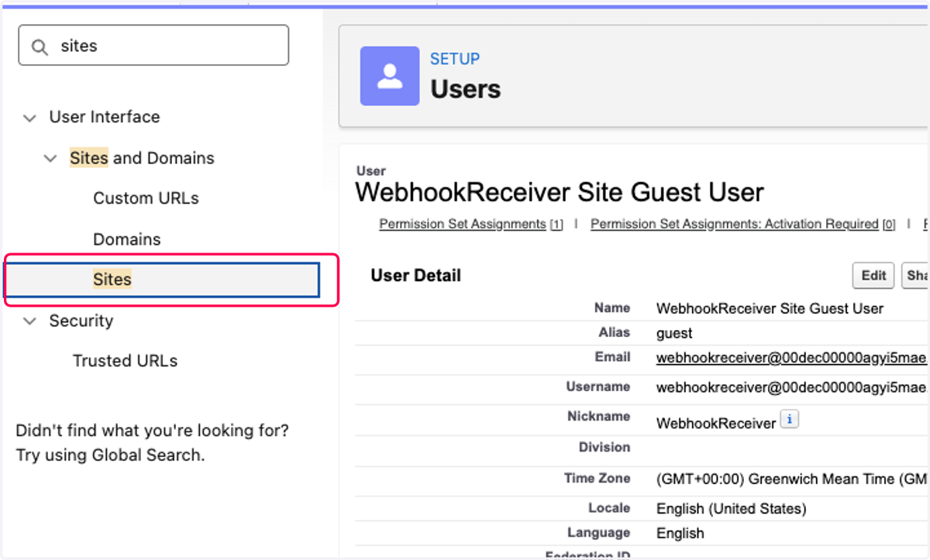This screenshot has height=560, width=930.
Task: Open Sites in setup tree
Action: 112,280
